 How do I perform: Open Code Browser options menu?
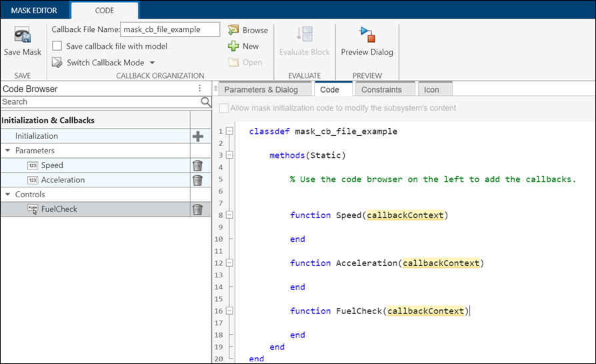coord(199,89)
